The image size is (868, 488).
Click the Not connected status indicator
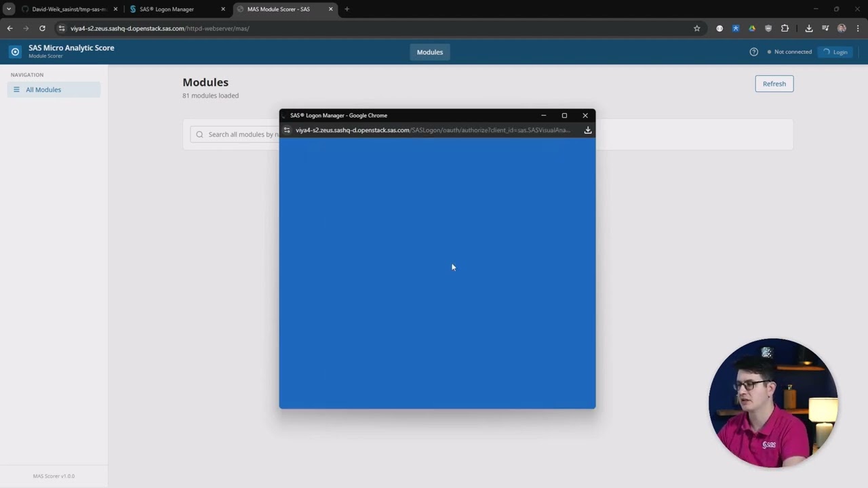(789, 52)
